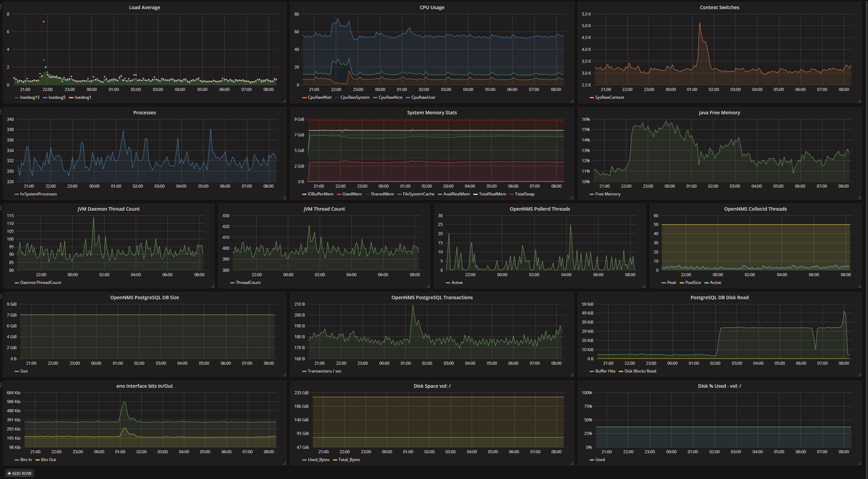This screenshot has width=868, height=479.
Task: Open the Java Free Memory title menu
Action: 720,113
